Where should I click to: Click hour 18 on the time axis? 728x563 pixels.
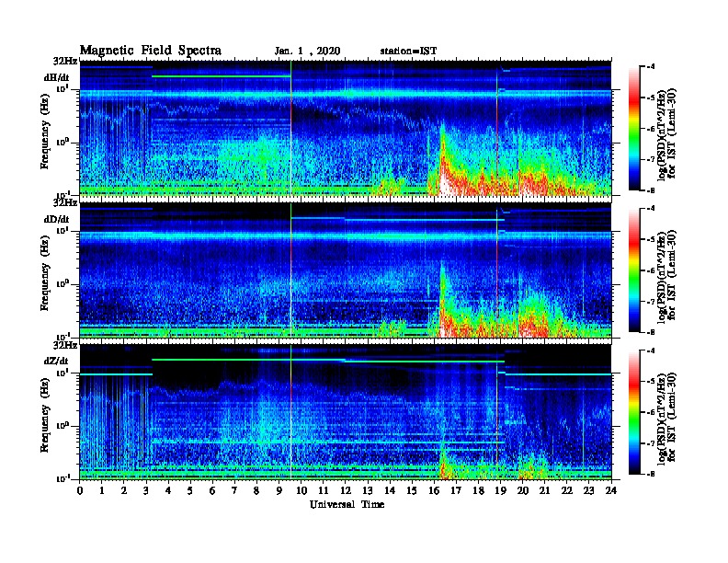pos(478,490)
